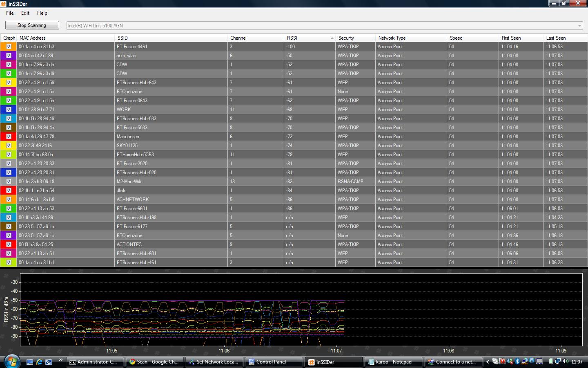Click inSSIDer title bar app icon
Viewport: 588px width, 368px height.
(x=4, y=4)
